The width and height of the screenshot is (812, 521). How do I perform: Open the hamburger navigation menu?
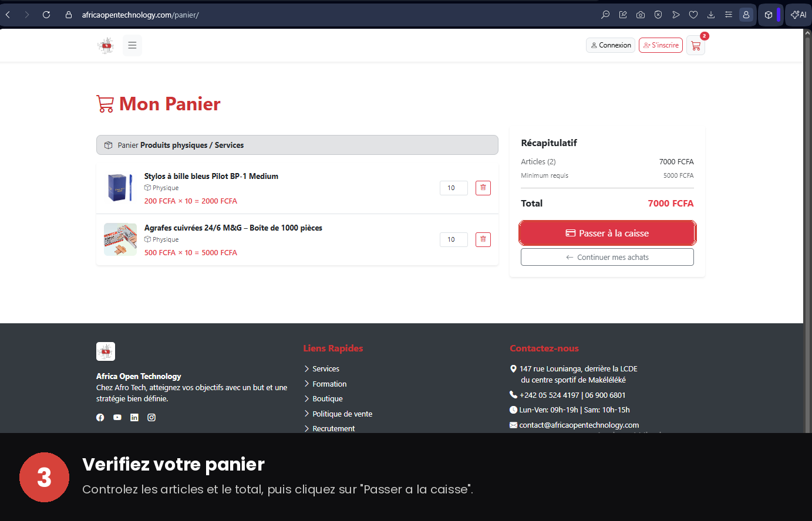point(132,45)
